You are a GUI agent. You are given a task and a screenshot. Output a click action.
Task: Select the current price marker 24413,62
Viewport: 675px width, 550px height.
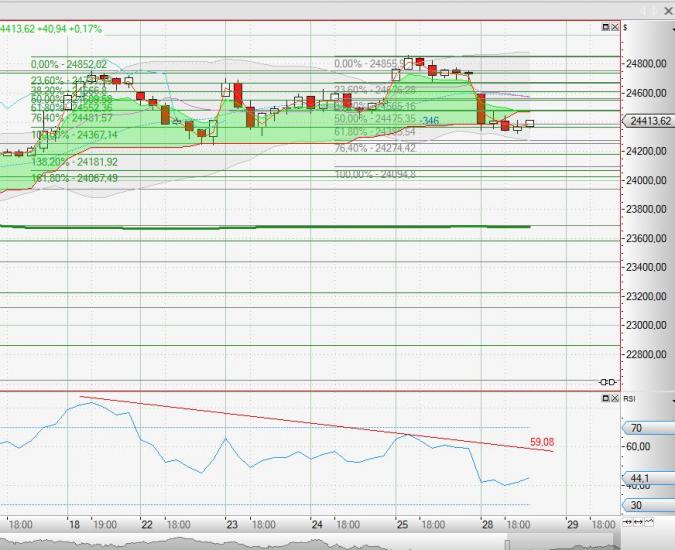[650, 122]
